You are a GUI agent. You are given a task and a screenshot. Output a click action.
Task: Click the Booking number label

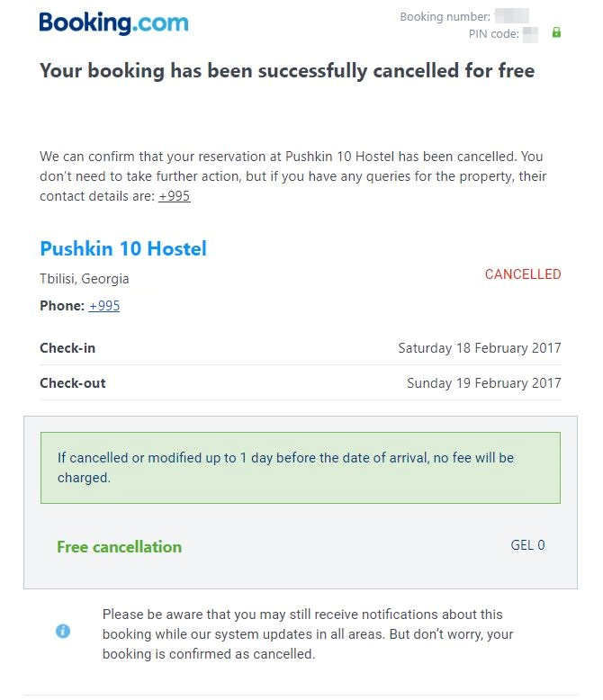coord(445,17)
